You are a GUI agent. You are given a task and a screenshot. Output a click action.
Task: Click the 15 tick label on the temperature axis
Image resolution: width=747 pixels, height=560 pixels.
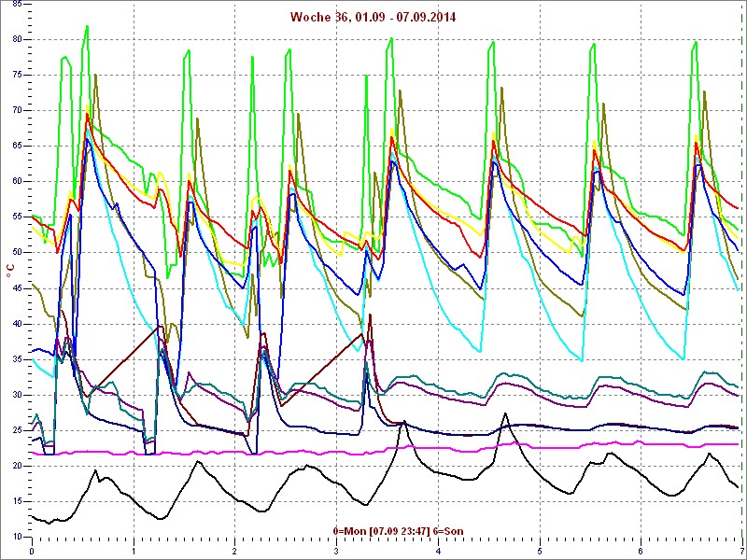[x=16, y=501]
